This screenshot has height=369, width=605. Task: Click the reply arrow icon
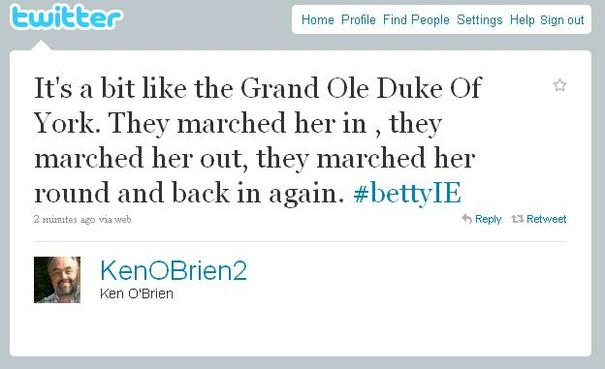point(467,218)
